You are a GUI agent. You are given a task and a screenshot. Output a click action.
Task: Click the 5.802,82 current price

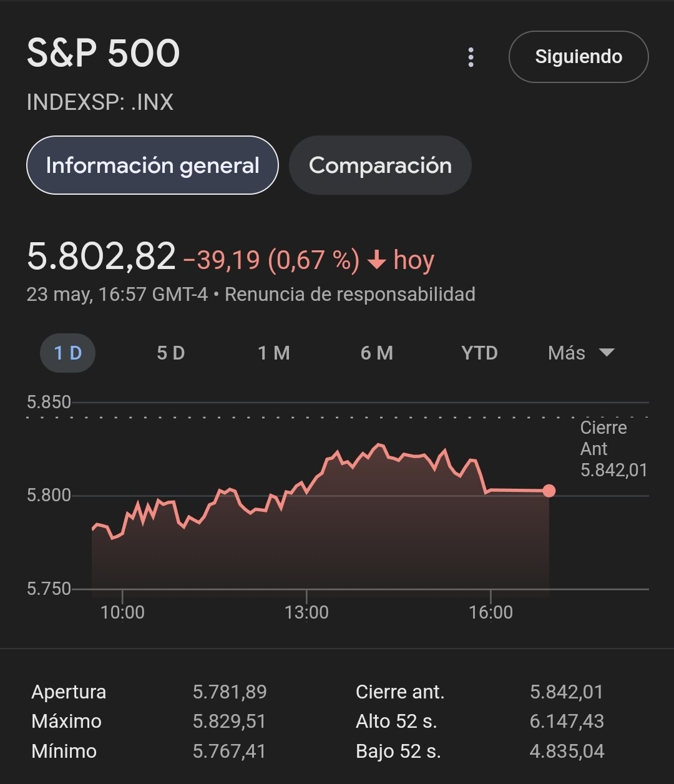click(101, 257)
